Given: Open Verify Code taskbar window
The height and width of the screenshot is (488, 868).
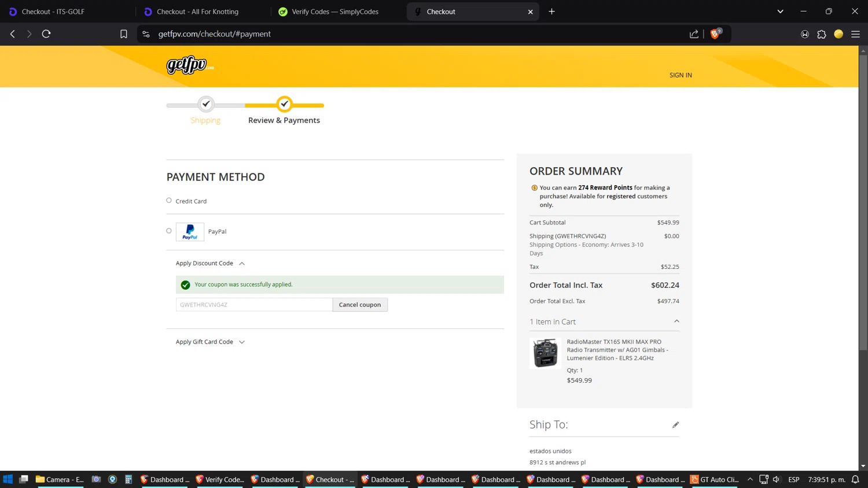Looking at the screenshot, I should click(x=220, y=479).
